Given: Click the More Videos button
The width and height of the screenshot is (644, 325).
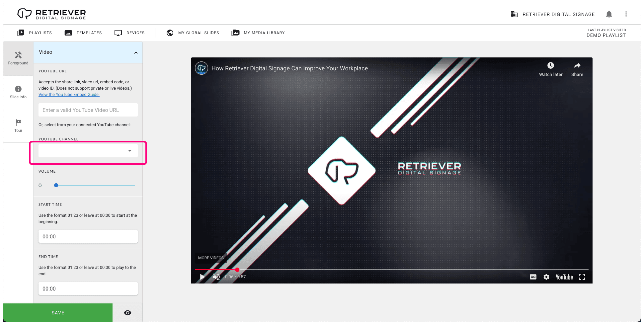Looking at the screenshot, I should tap(211, 258).
